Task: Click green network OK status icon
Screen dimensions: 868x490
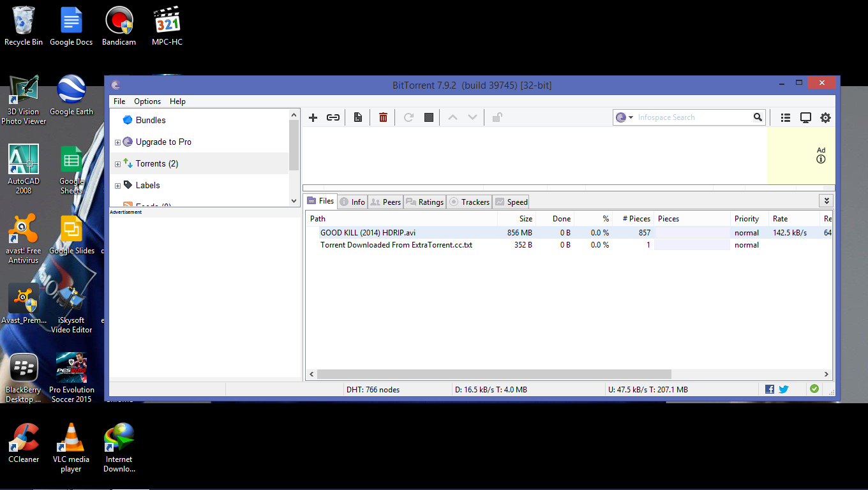Action: [x=814, y=389]
